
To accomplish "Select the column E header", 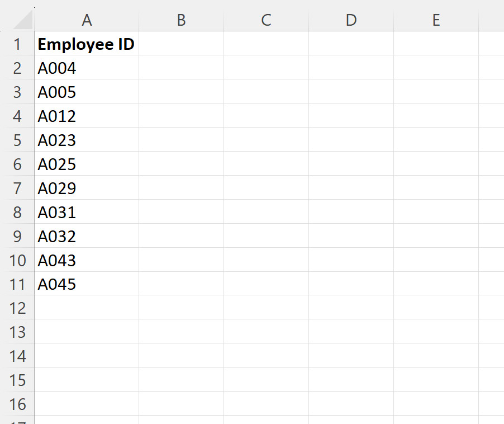I will [436, 20].
